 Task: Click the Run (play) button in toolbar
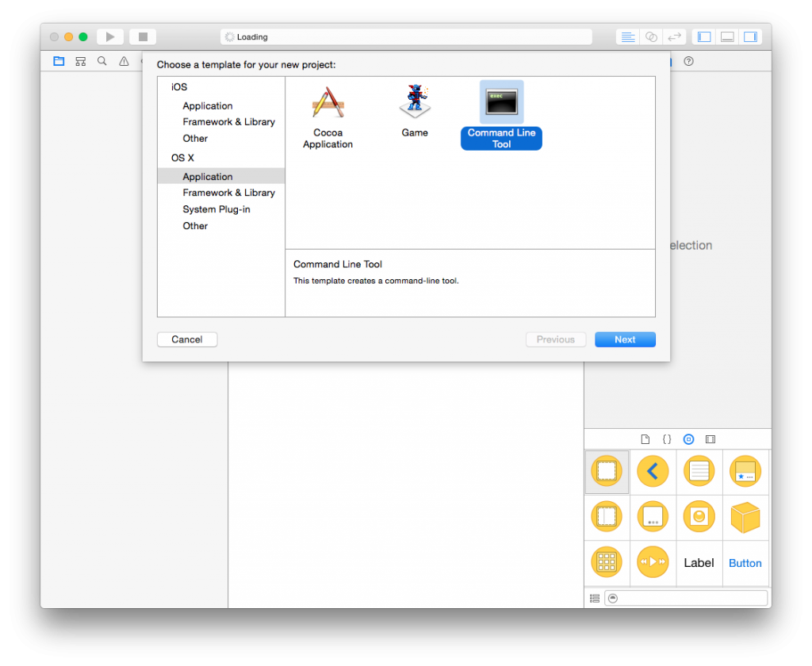109,36
